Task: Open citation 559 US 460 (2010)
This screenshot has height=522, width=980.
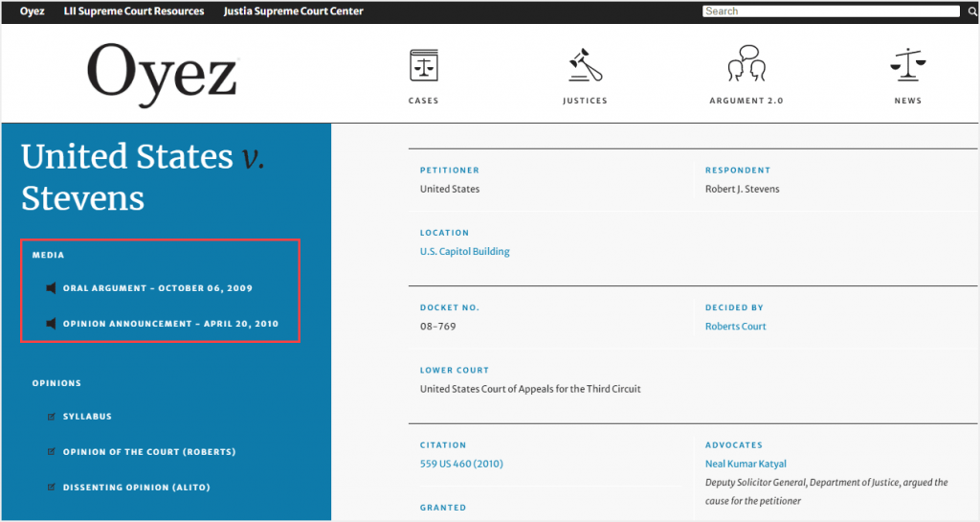Action: point(461,464)
